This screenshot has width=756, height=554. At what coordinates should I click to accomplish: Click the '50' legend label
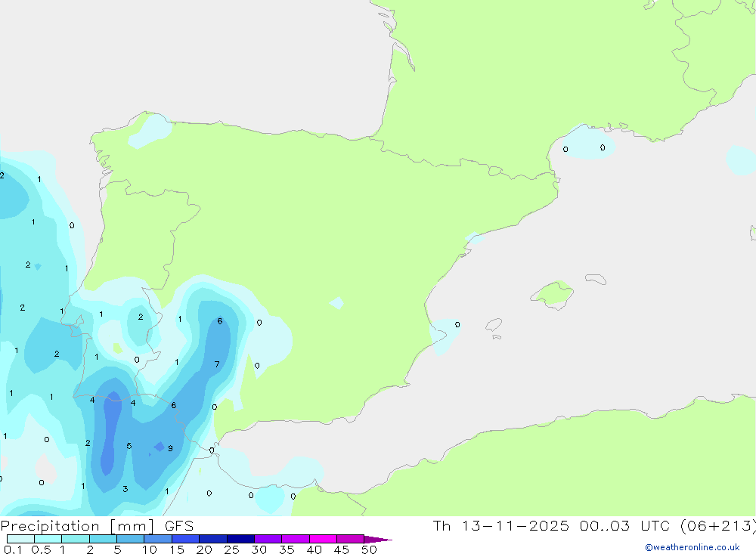(x=369, y=549)
